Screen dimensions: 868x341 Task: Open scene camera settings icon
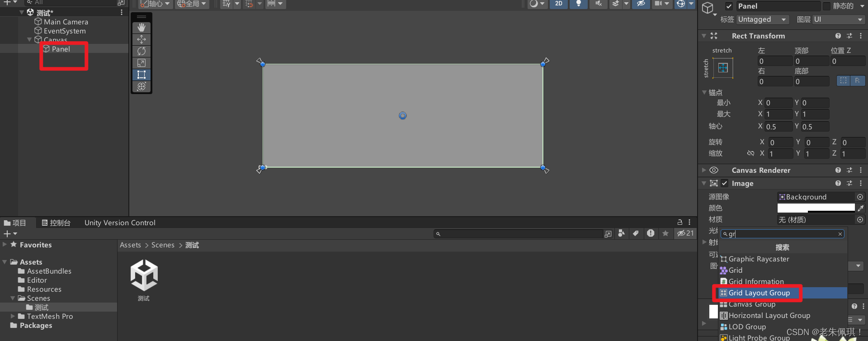658,4
